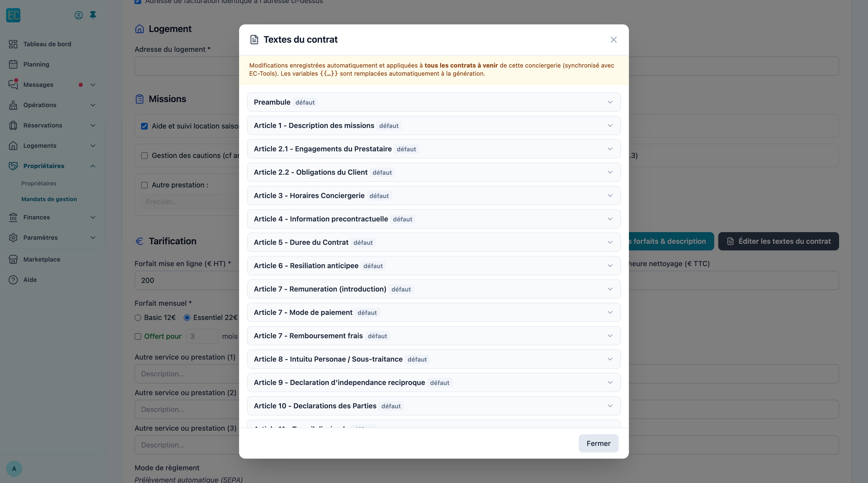
Task: Click the Tarification euro icon
Action: [140, 241]
